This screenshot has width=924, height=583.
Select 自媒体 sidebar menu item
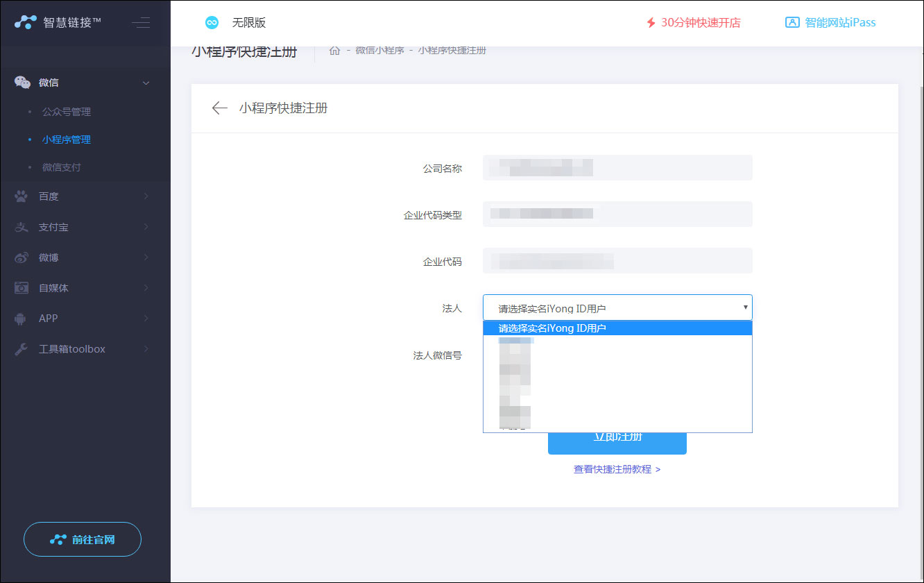[x=85, y=287]
